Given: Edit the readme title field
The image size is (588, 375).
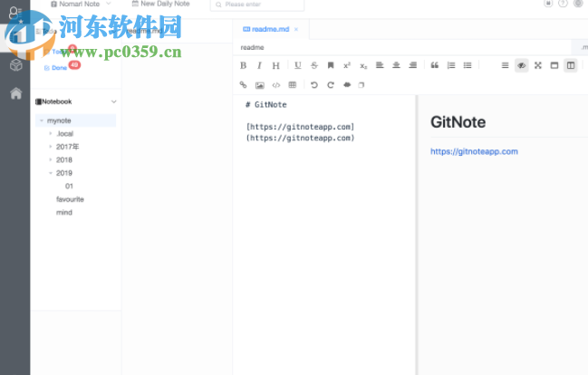Looking at the screenshot, I should pos(401,48).
